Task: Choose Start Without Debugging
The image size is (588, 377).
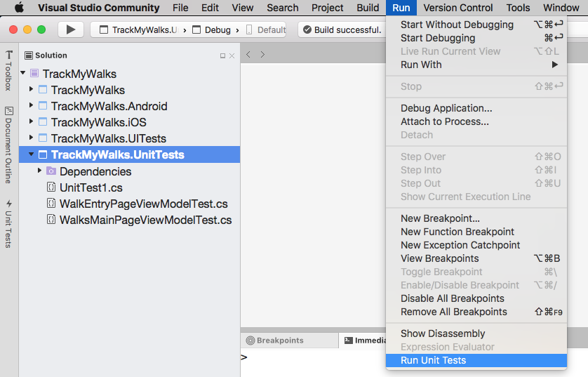Action: [x=476, y=25]
